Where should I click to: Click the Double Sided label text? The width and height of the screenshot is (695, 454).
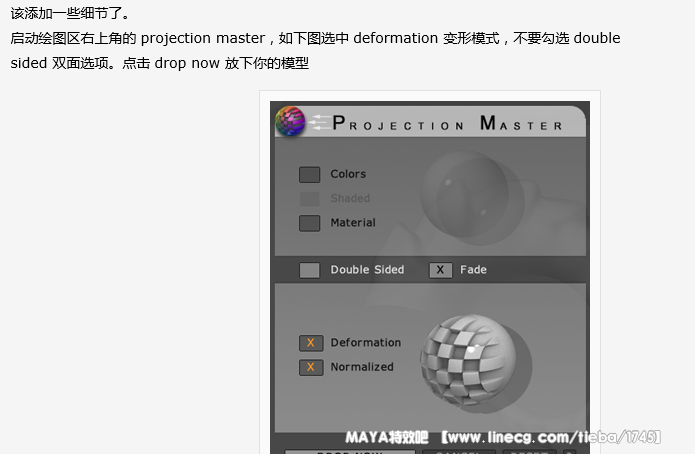367,270
